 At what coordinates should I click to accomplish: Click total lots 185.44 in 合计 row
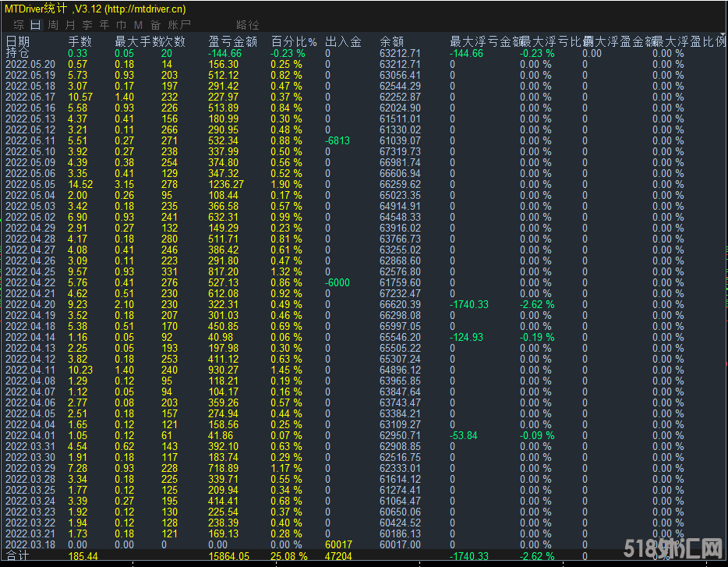click(x=83, y=556)
